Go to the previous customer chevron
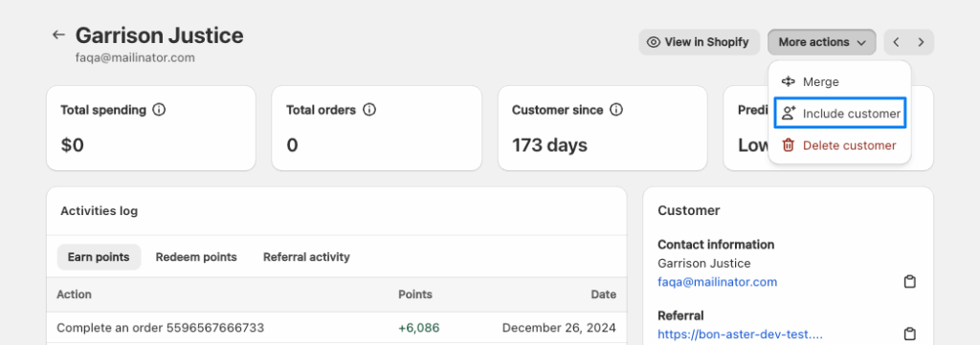The width and height of the screenshot is (980, 345). point(896,42)
